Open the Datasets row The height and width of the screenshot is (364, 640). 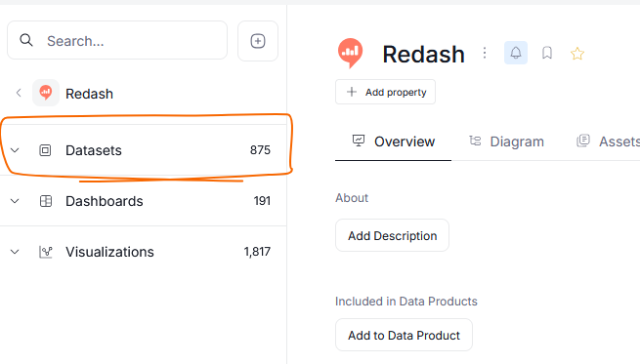pos(144,150)
